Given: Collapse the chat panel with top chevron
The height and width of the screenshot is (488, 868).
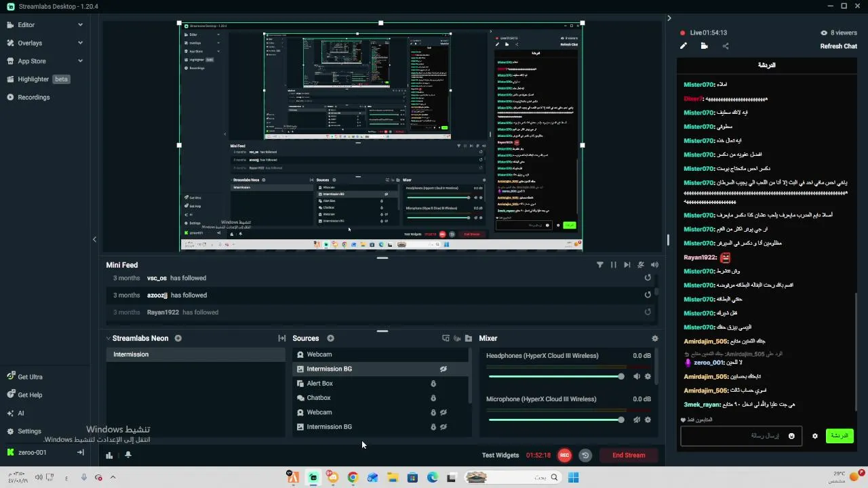Looking at the screenshot, I should coord(669,18).
